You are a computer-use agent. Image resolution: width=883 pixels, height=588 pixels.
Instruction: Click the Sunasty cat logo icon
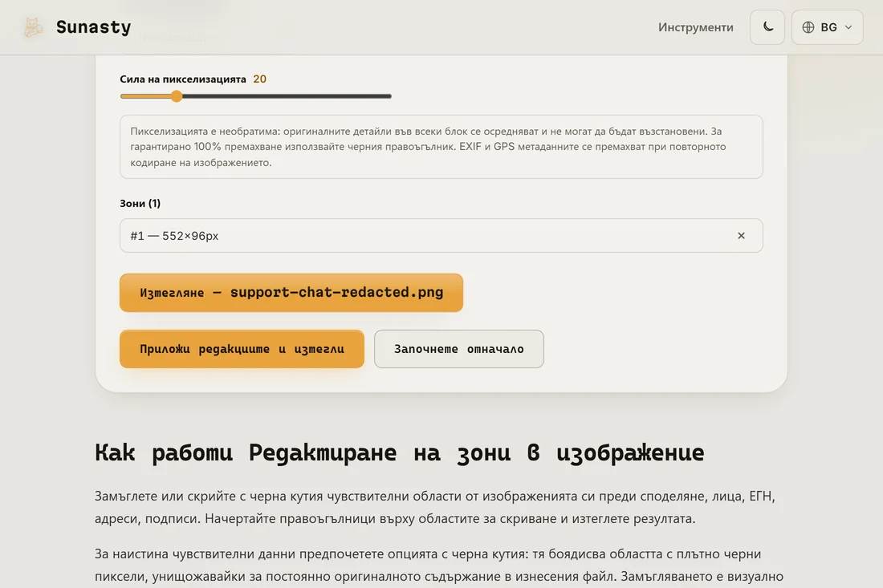pyautogui.click(x=33, y=27)
